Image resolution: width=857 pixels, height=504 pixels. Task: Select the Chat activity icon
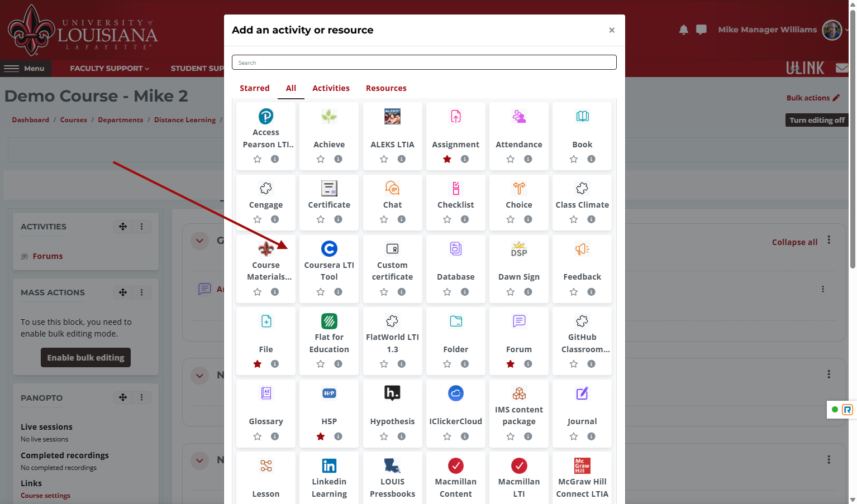(x=392, y=188)
